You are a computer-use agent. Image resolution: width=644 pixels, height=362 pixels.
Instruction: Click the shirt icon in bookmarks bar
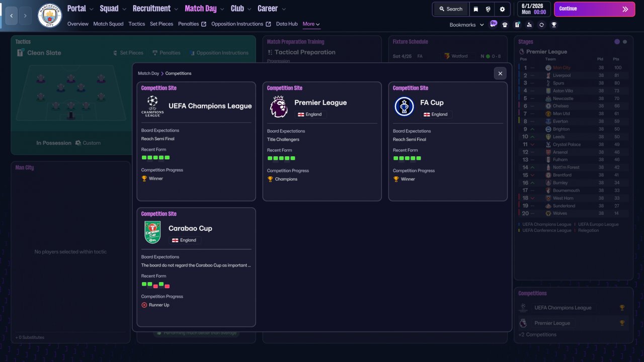505,25
